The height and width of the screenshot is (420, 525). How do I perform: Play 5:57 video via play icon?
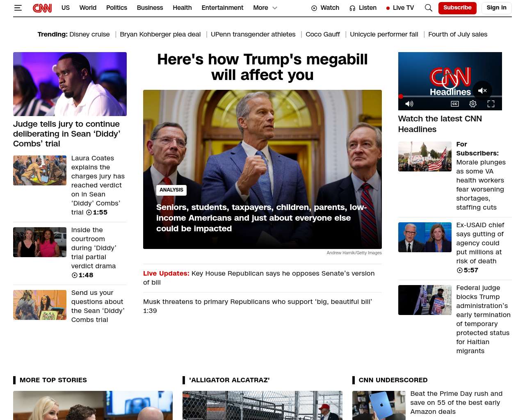tap(459, 270)
